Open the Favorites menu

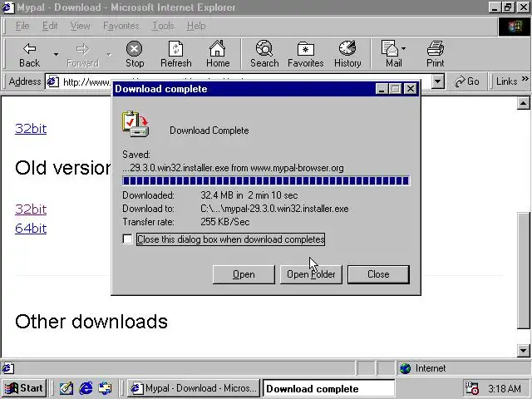click(121, 26)
